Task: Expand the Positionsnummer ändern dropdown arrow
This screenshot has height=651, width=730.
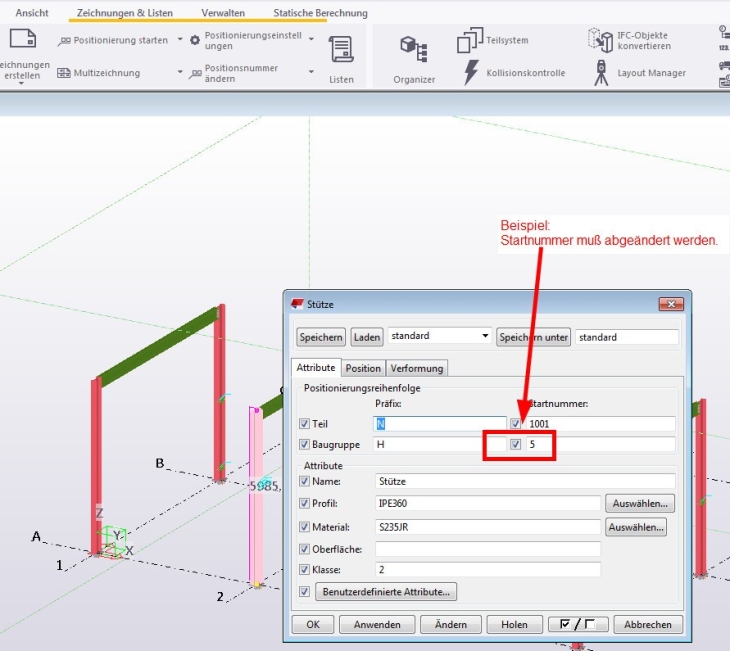Action: tap(180, 73)
